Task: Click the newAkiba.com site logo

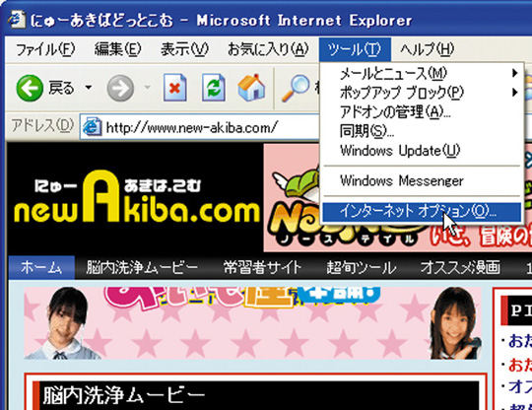Action: (x=136, y=197)
